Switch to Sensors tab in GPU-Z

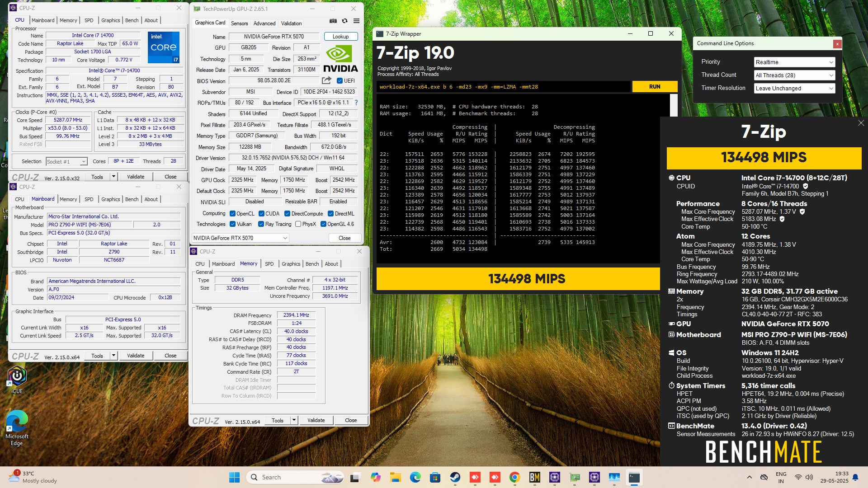239,23
